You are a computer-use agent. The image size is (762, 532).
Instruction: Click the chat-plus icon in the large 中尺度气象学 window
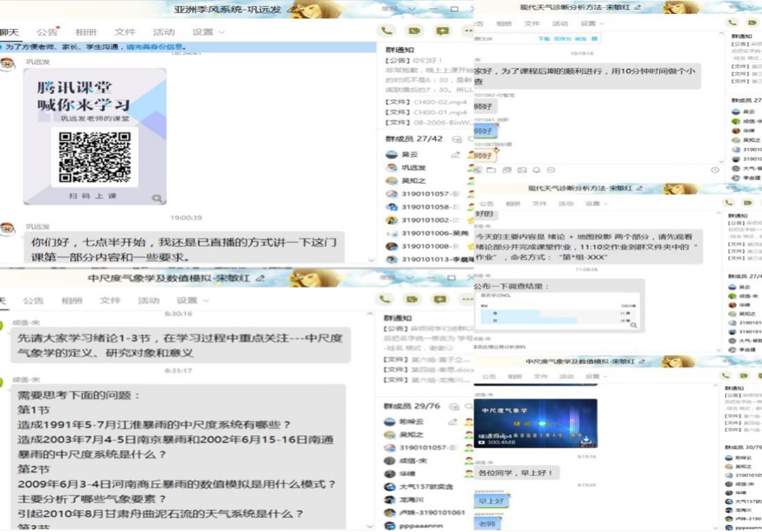[440, 299]
